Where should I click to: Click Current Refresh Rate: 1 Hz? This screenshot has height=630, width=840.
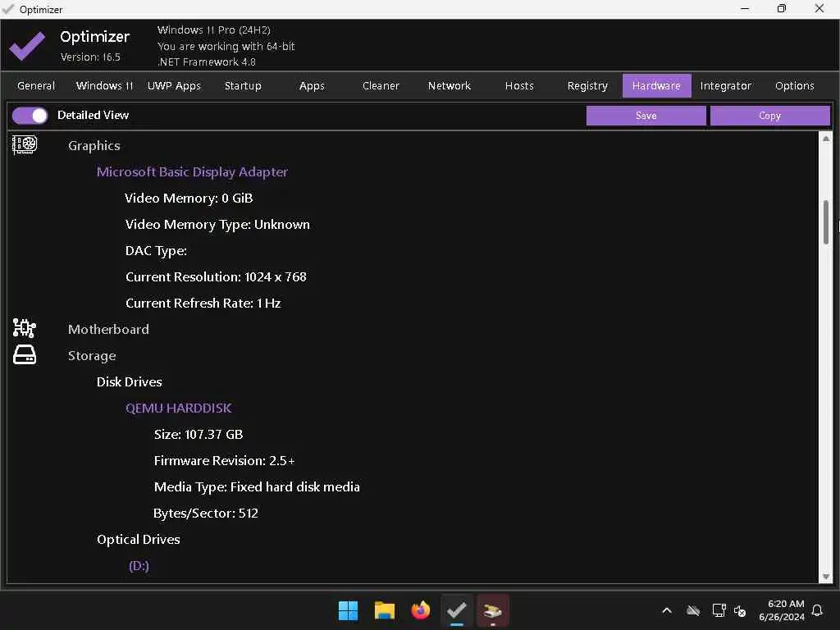pos(203,304)
